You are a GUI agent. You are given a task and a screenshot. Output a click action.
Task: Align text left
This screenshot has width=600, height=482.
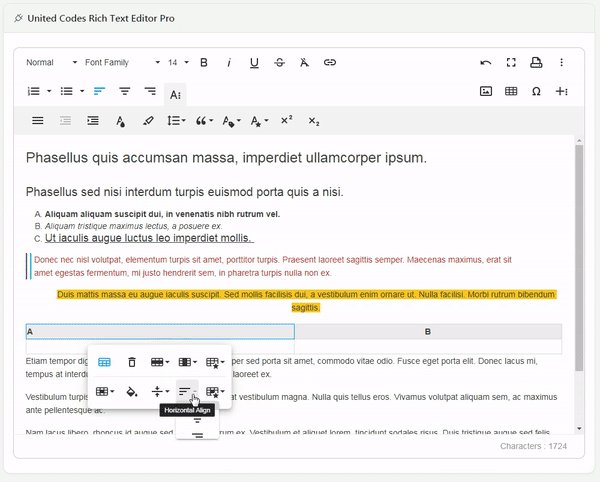(99, 91)
